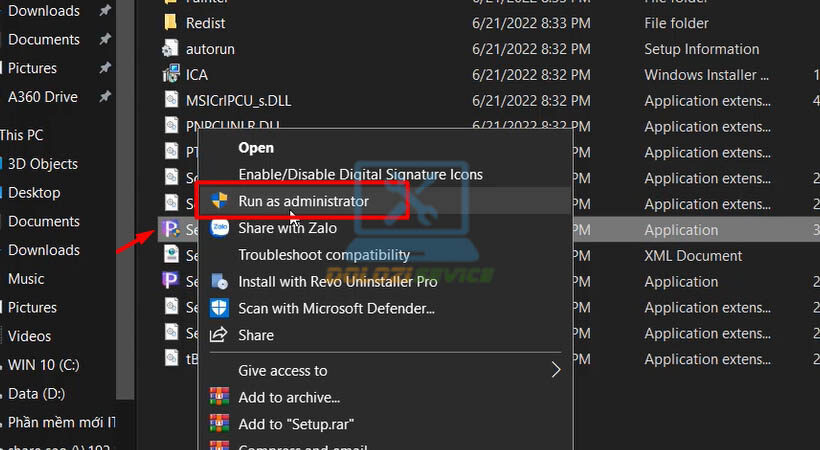Click the navigation pane scrollbar

125,199
